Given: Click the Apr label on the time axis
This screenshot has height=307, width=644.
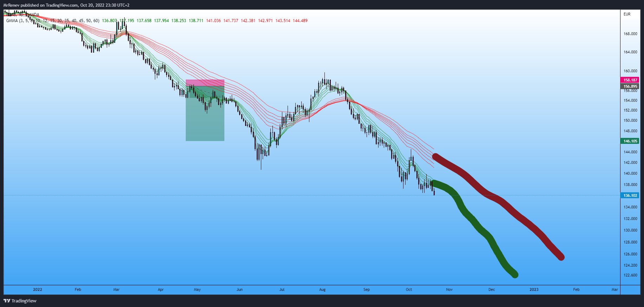Looking at the screenshot, I should (x=161, y=289).
